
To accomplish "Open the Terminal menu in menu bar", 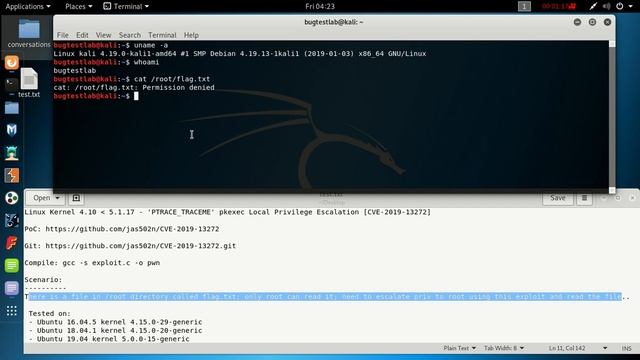I will (162, 35).
